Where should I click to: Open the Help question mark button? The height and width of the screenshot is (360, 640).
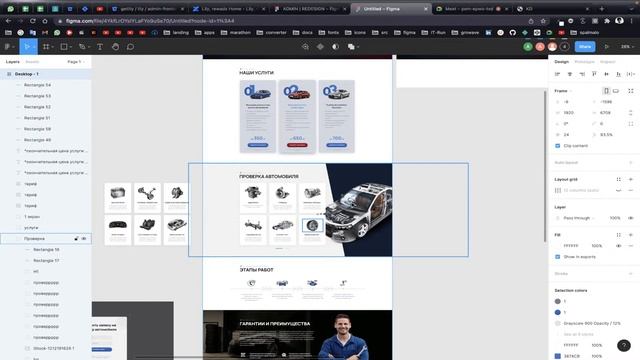pyautogui.click(x=624, y=345)
